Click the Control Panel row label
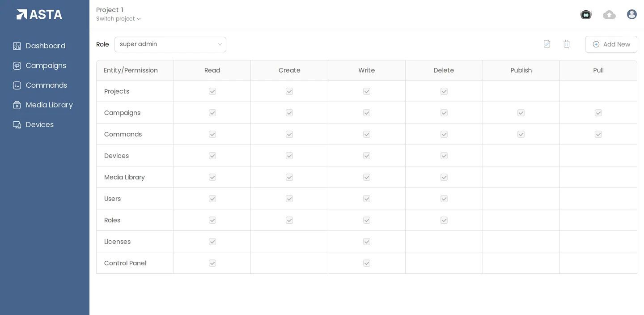This screenshot has width=644, height=315. [125, 263]
